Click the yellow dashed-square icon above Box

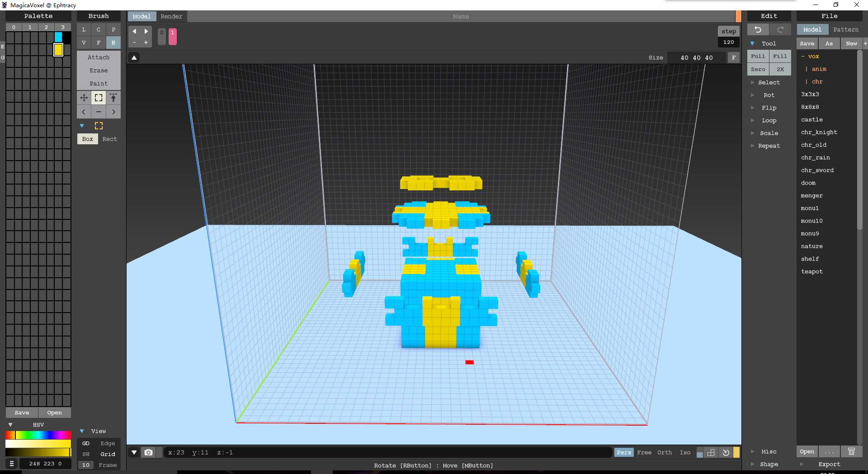(x=99, y=126)
